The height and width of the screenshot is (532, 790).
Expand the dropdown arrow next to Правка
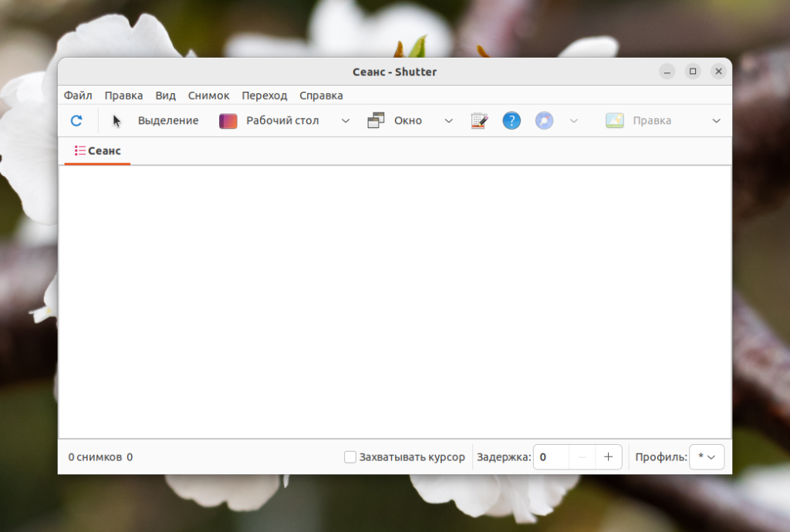point(716,121)
